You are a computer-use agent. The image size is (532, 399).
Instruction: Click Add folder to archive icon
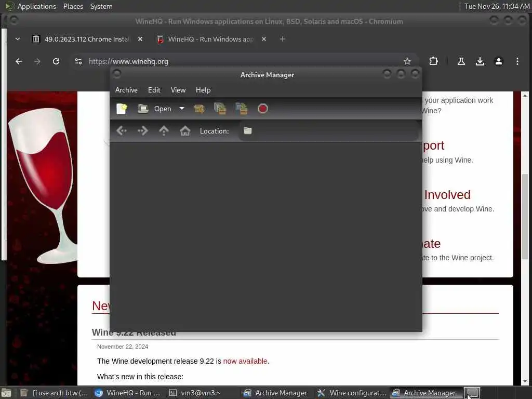pyautogui.click(x=242, y=109)
